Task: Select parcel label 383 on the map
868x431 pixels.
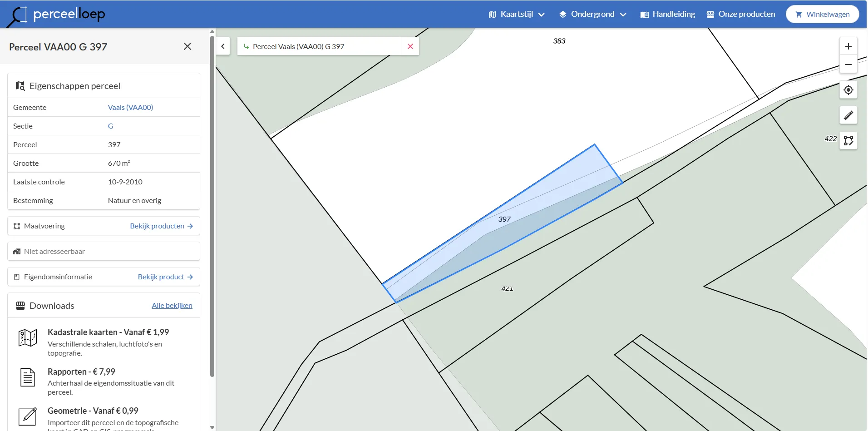Action: [559, 41]
